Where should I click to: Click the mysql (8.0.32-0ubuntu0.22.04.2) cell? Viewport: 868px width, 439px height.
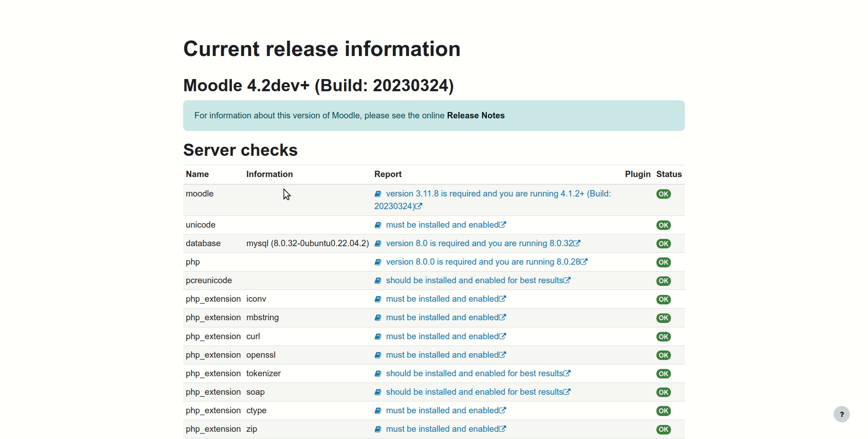coord(308,243)
